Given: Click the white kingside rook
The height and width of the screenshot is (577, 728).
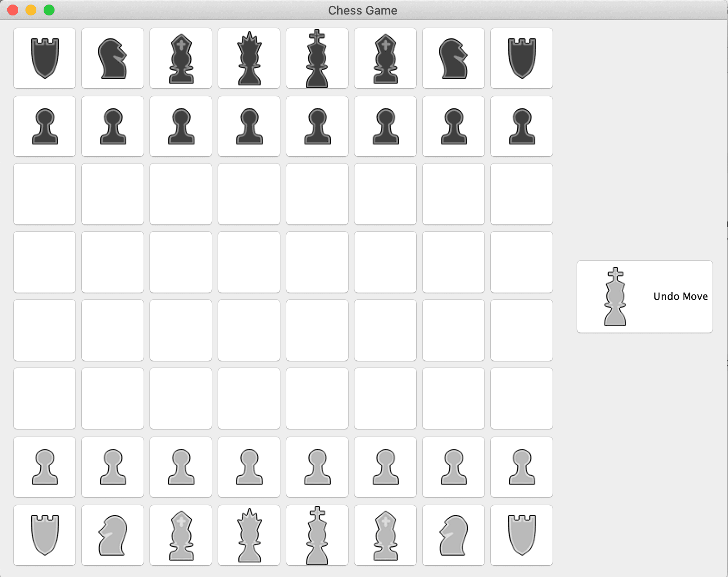Looking at the screenshot, I should (x=521, y=535).
